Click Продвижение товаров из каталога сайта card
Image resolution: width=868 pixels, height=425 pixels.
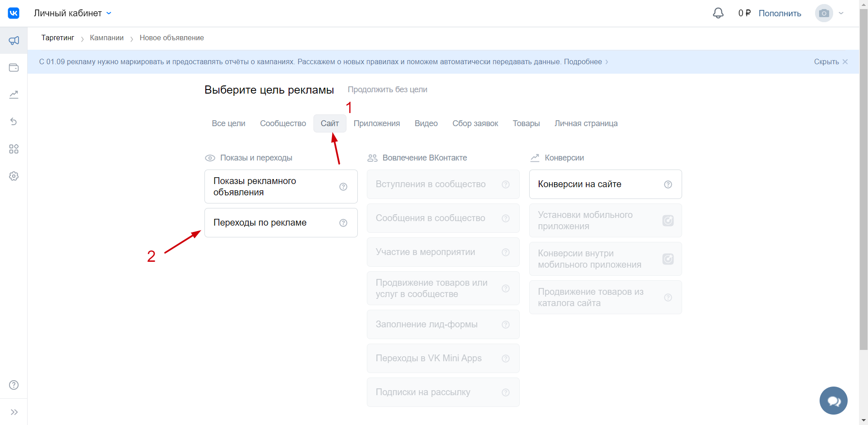point(605,297)
